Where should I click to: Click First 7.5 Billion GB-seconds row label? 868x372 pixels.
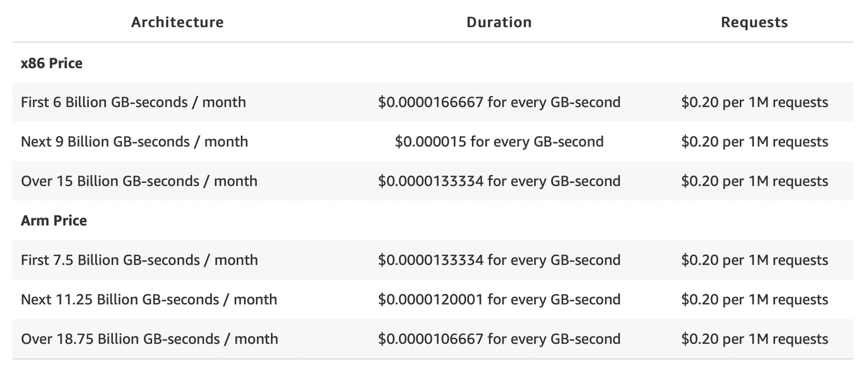coord(139,260)
